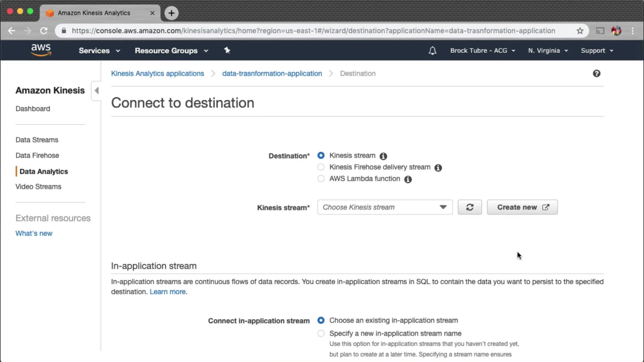Open the Learn more link
This screenshot has height=362, width=644.
167,292
